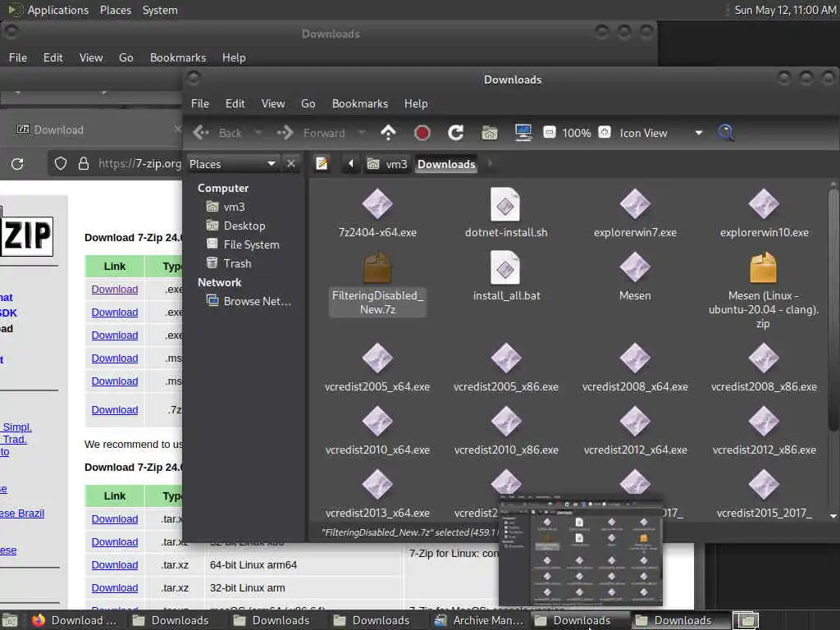The image size is (840, 630).
Task: Open the File menu of front Downloads window
Action: 200,103
